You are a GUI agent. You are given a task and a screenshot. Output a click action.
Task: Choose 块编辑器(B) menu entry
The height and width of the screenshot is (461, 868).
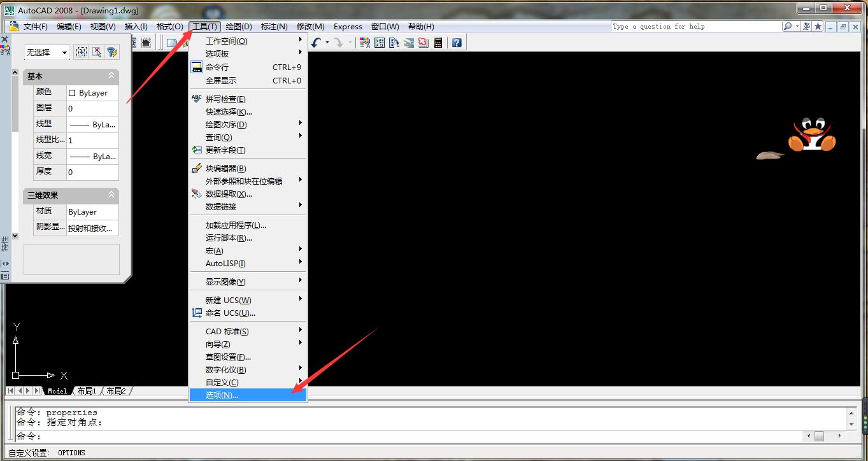pyautogui.click(x=248, y=169)
